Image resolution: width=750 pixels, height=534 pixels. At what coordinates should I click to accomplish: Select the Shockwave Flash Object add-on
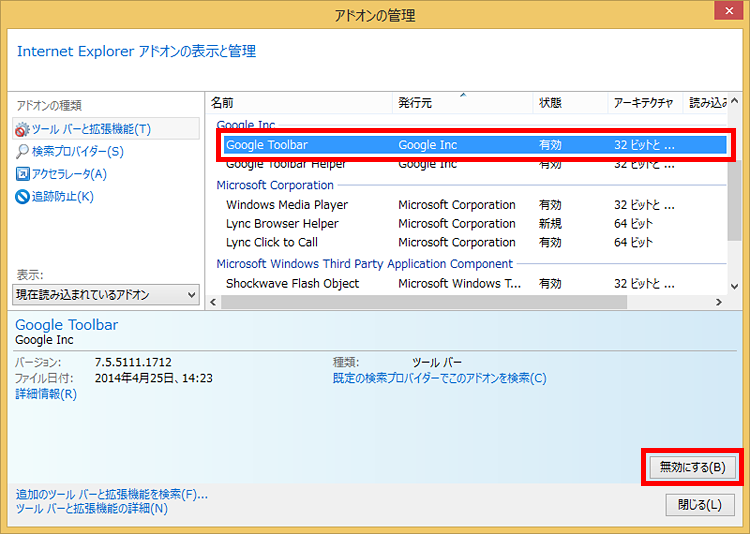click(292, 284)
